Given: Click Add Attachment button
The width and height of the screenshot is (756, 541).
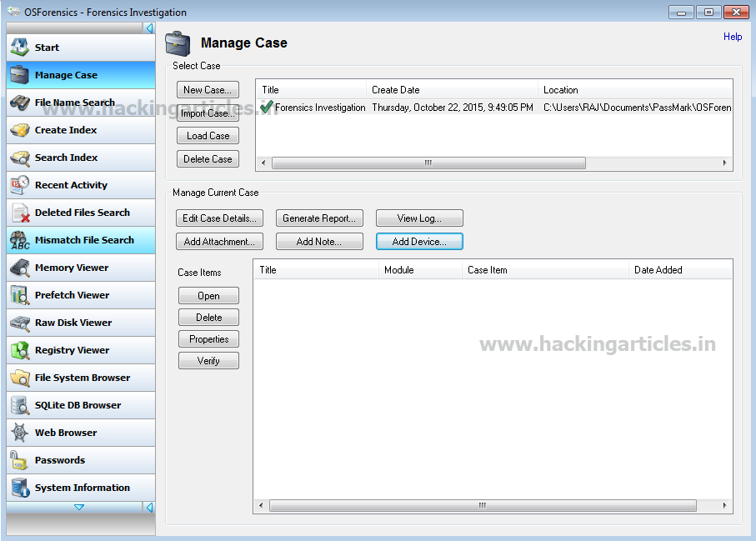Looking at the screenshot, I should (219, 242).
